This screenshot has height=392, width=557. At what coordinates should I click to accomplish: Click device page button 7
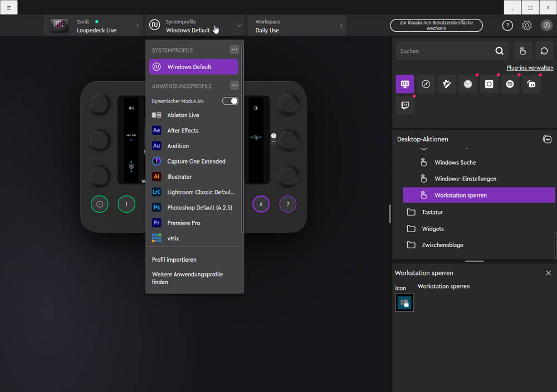tap(288, 204)
